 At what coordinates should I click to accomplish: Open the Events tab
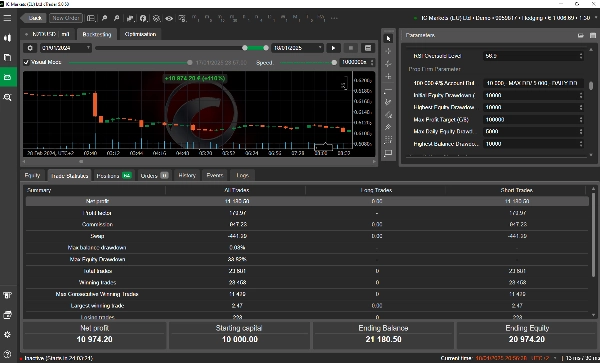click(215, 175)
